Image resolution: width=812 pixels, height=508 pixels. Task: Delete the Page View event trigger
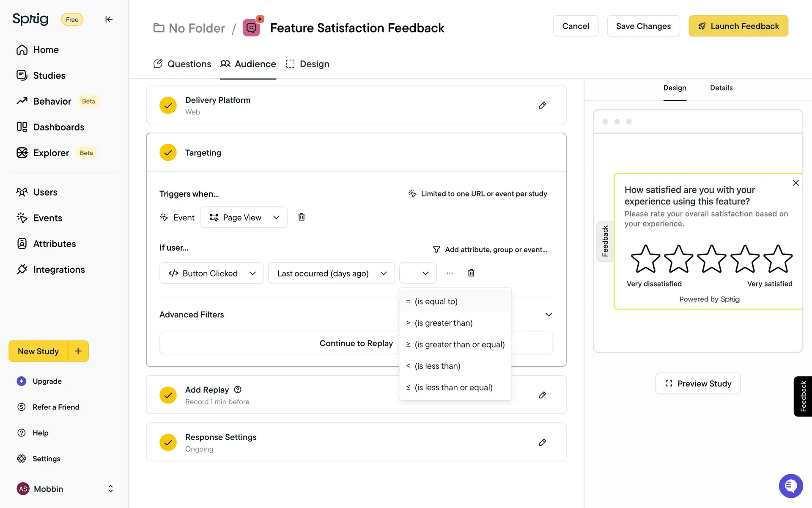(302, 217)
